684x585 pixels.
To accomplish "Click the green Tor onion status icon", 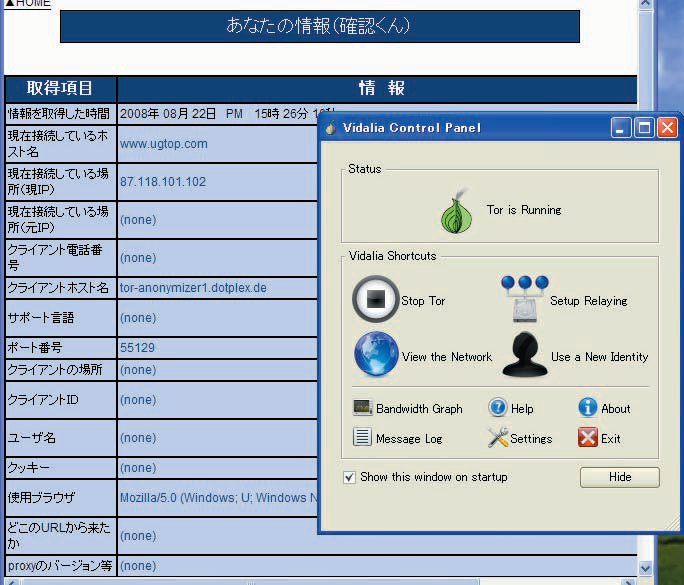I will (x=456, y=211).
